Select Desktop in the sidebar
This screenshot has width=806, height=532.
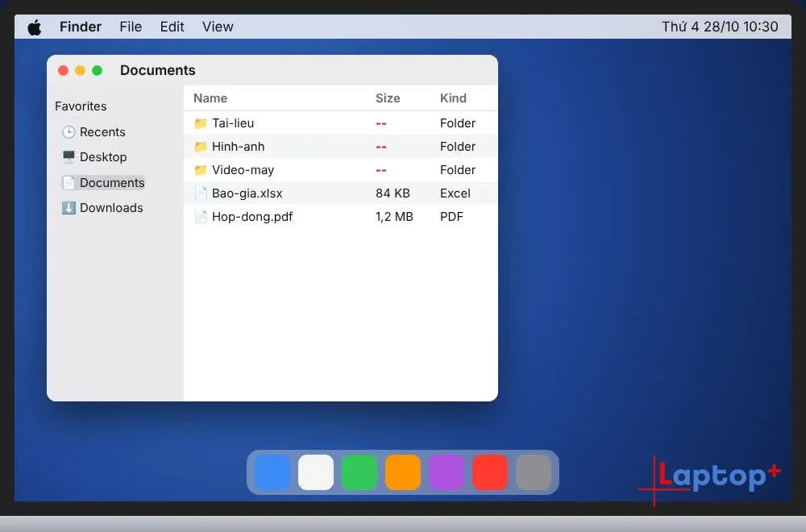pos(94,156)
